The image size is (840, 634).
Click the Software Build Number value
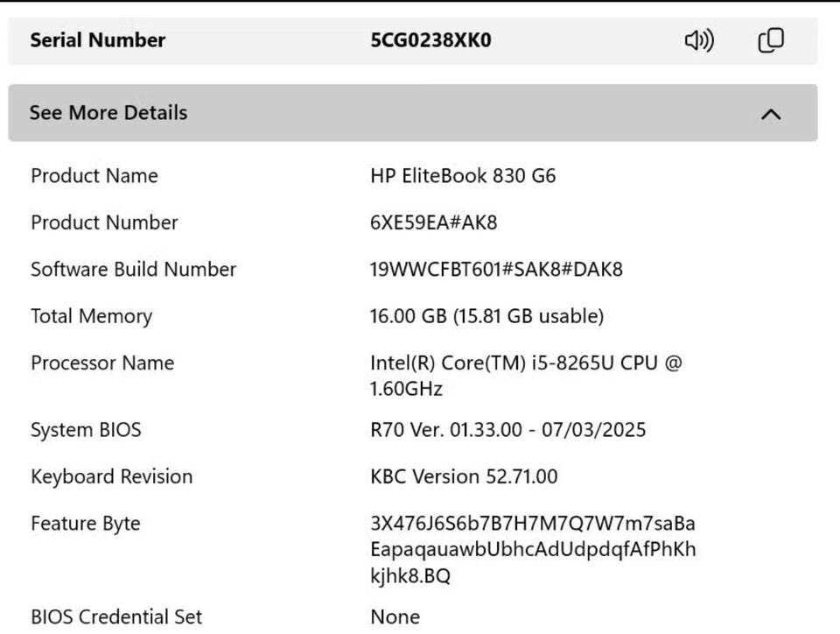[496, 269]
